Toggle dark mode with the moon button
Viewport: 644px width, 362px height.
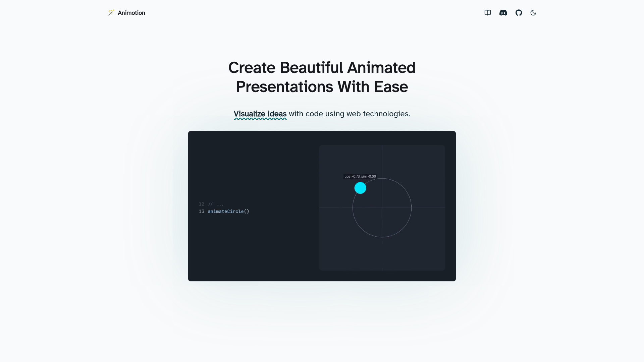point(533,13)
